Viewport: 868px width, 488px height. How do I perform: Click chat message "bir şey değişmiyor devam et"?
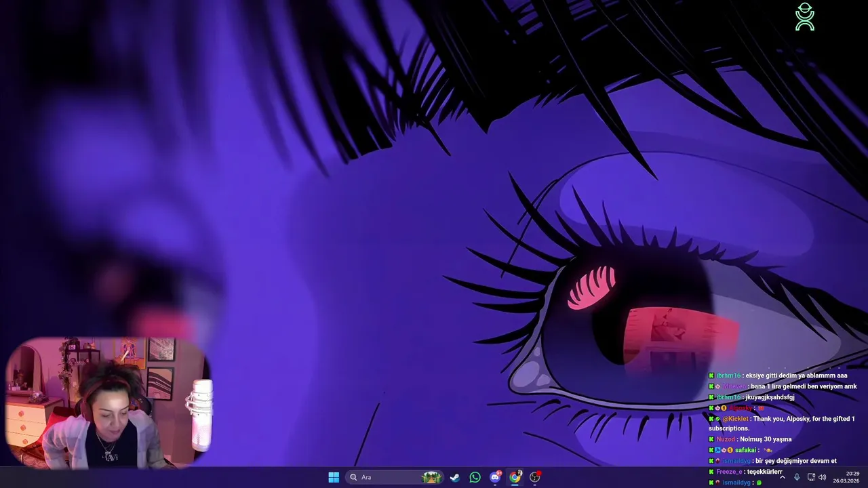click(x=795, y=461)
